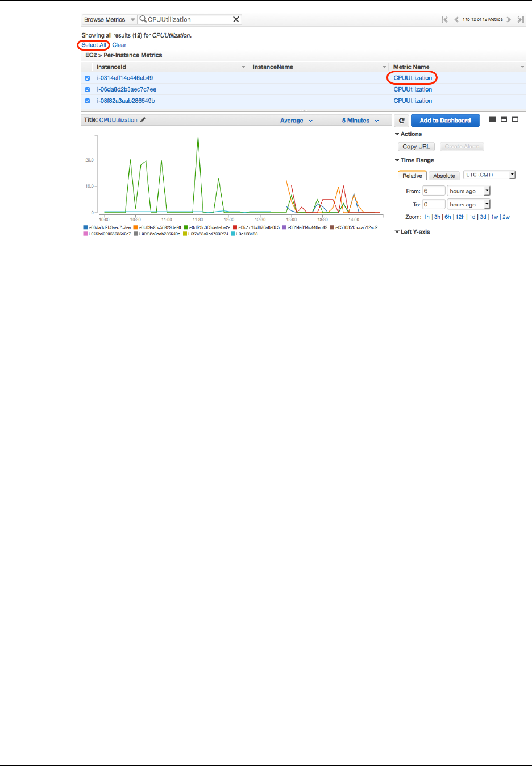Open instance link i-06da8d2b3aec7c7ee
The height and width of the screenshot is (766, 532).
pos(126,89)
